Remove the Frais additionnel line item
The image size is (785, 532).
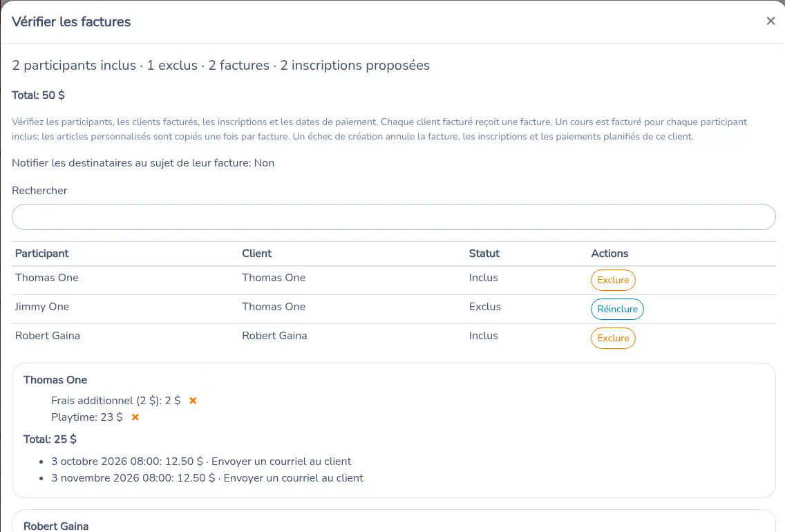click(193, 400)
